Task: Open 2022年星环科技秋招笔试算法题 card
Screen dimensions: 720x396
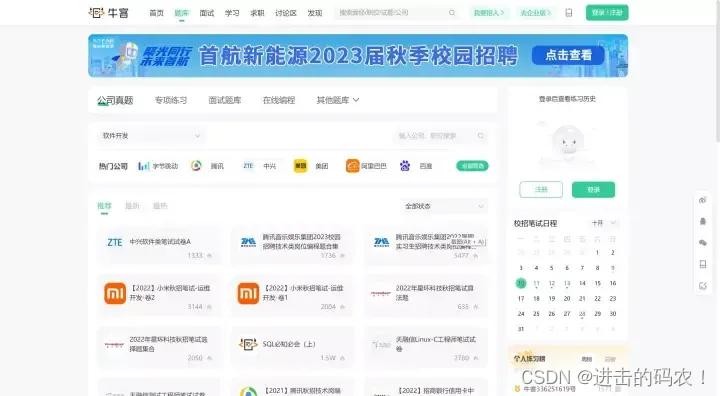Action: pos(426,296)
